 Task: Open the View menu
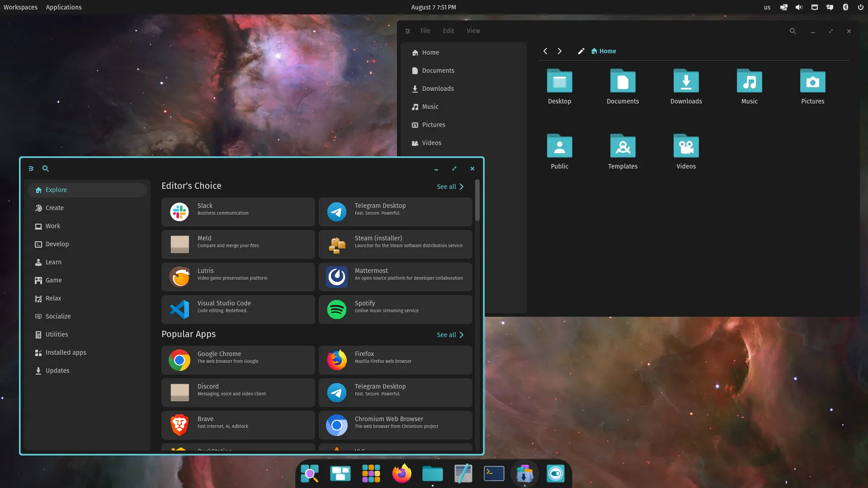pyautogui.click(x=473, y=31)
